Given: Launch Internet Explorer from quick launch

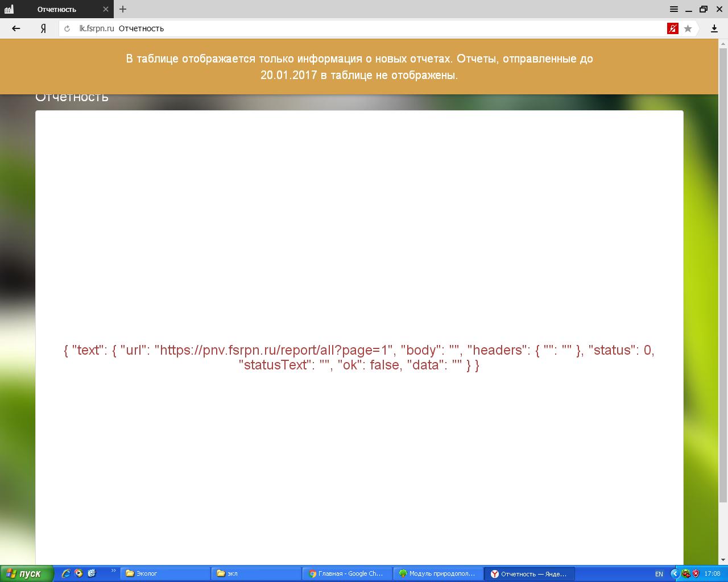Looking at the screenshot, I should (66, 573).
